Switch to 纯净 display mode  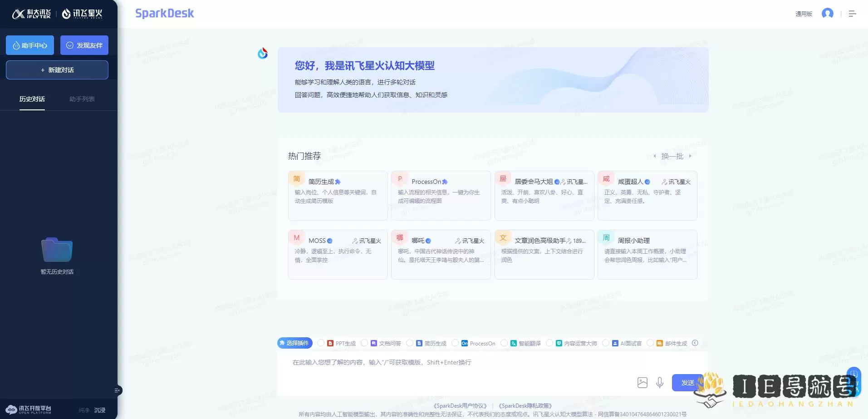pos(84,410)
